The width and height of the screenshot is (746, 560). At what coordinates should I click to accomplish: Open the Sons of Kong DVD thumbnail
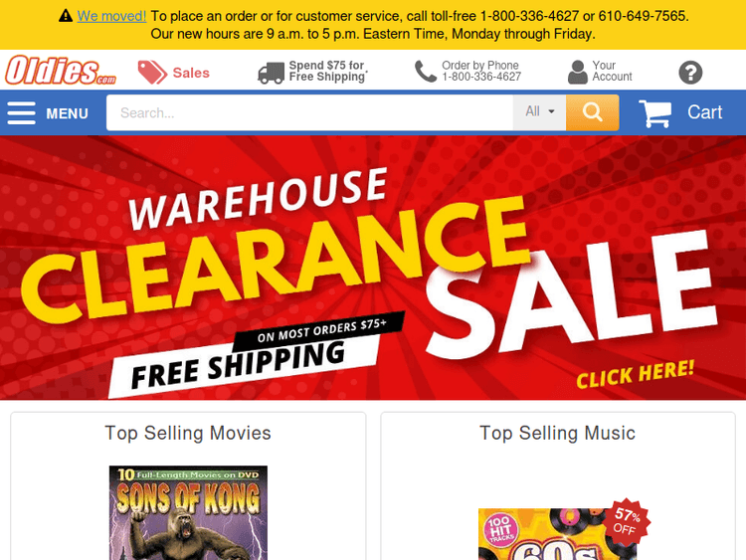[188, 513]
